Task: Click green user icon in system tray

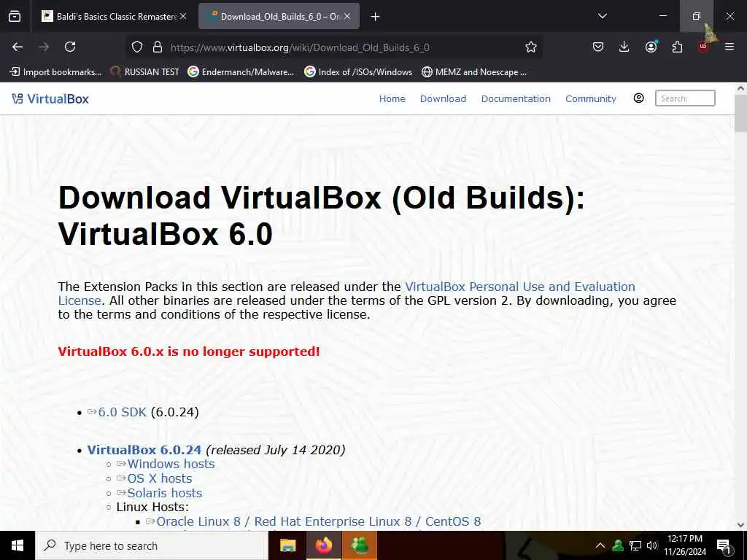Action: 618,545
